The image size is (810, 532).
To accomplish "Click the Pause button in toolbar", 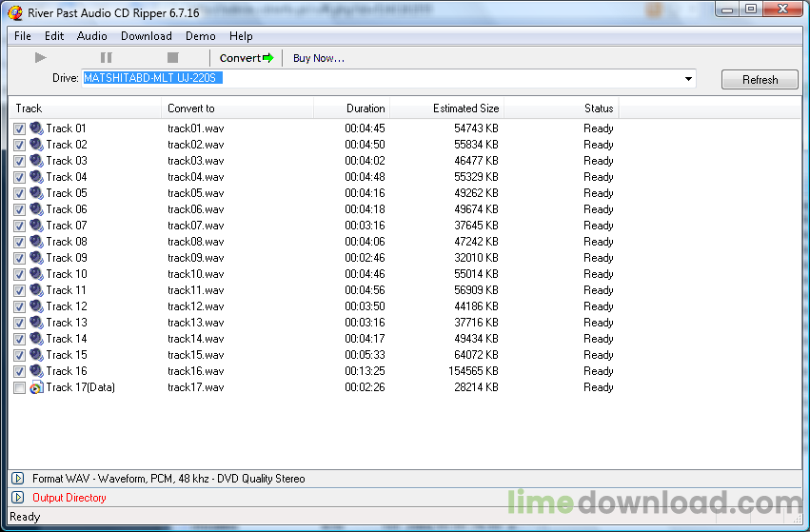I will click(106, 58).
